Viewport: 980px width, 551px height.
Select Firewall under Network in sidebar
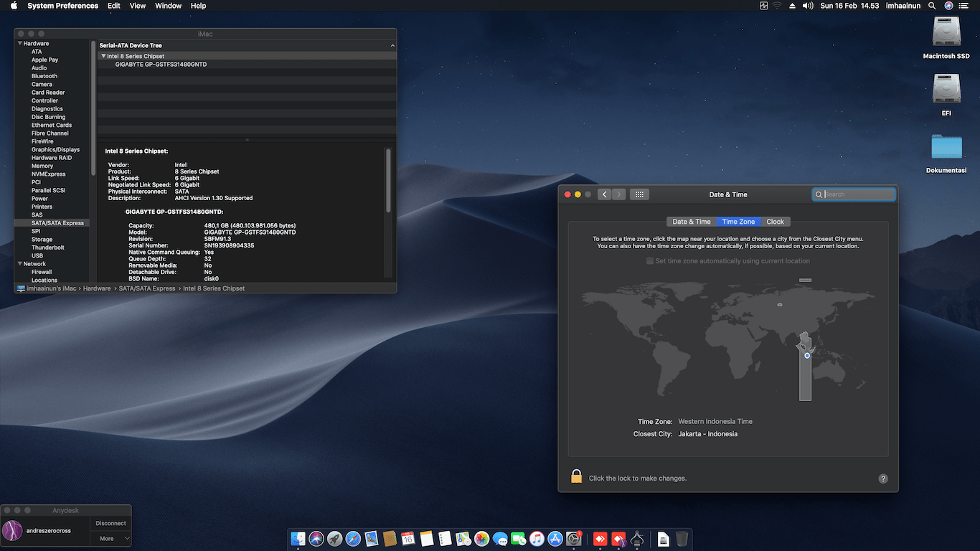click(x=42, y=273)
